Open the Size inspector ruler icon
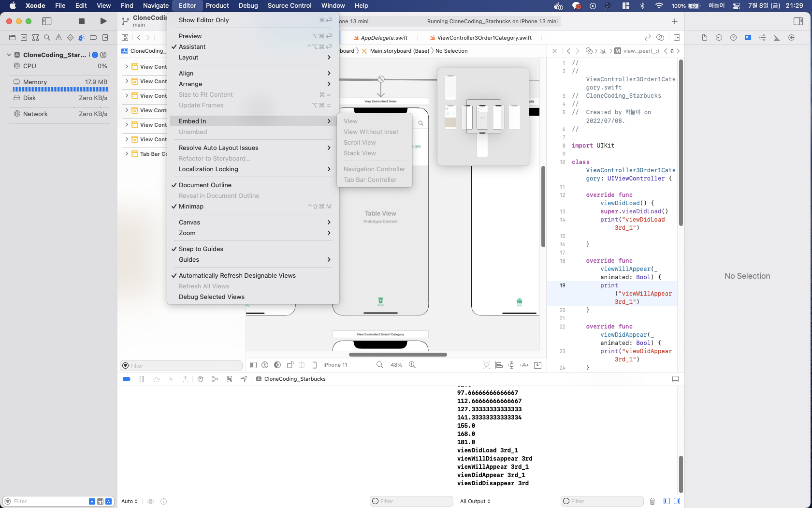The image size is (812, 508). (x=777, y=38)
